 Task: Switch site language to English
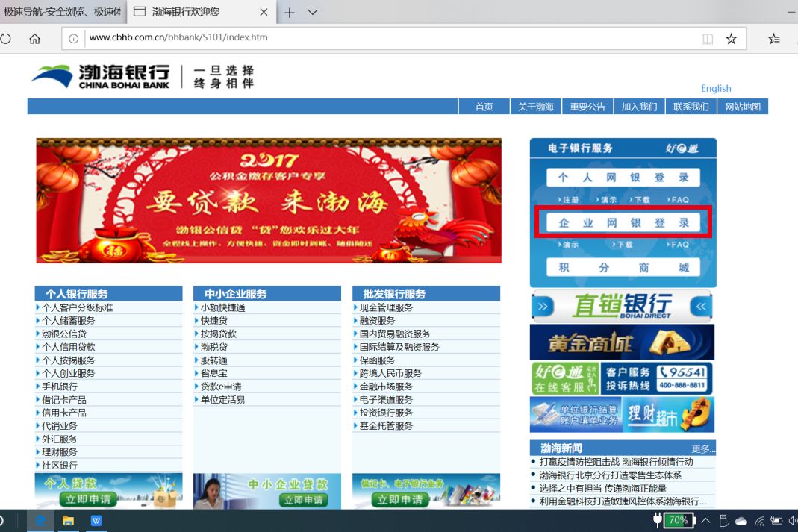[x=716, y=88]
